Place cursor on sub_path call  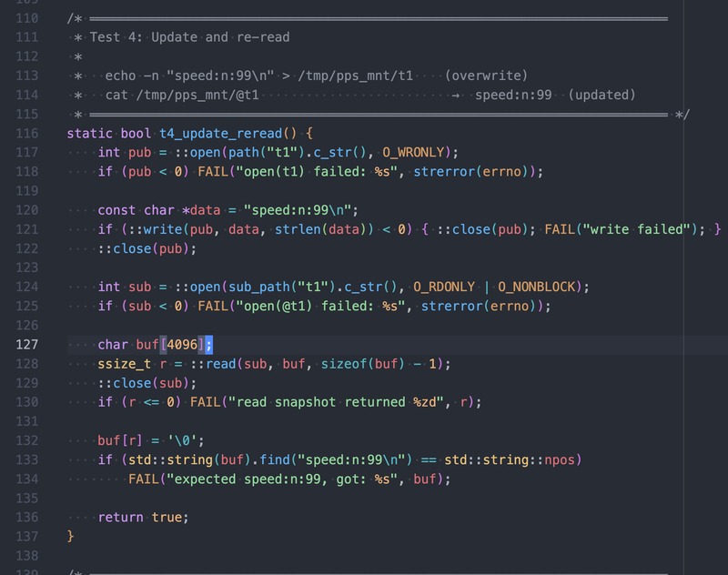point(259,287)
